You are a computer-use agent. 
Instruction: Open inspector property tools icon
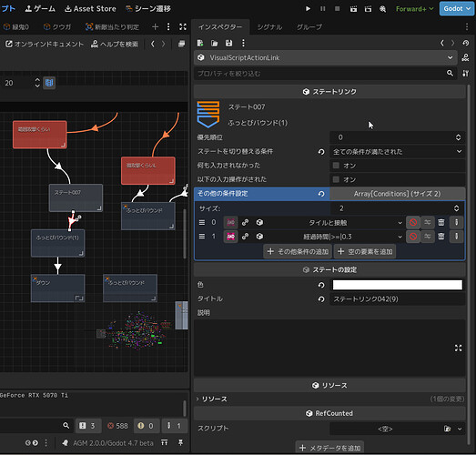[466, 74]
